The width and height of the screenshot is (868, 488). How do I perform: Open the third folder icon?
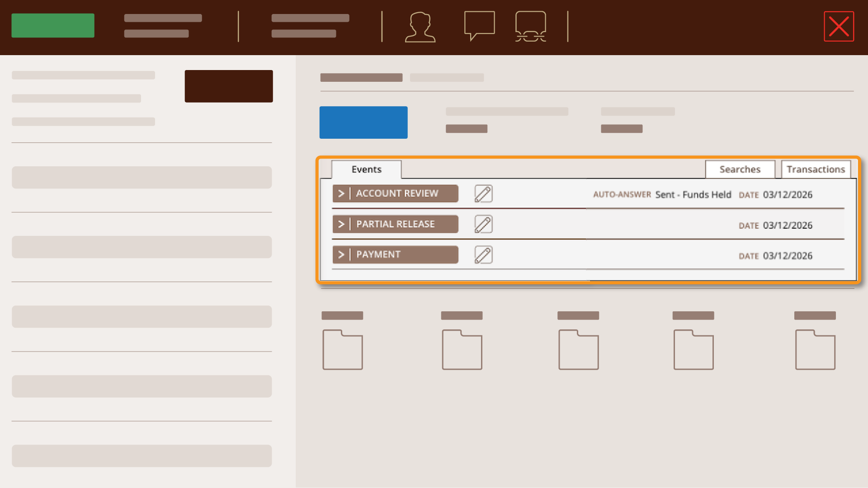(x=578, y=350)
